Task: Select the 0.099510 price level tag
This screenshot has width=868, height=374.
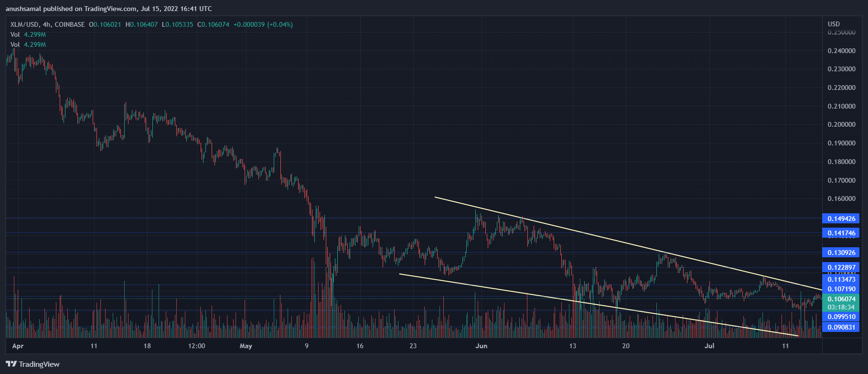Action: (841, 317)
